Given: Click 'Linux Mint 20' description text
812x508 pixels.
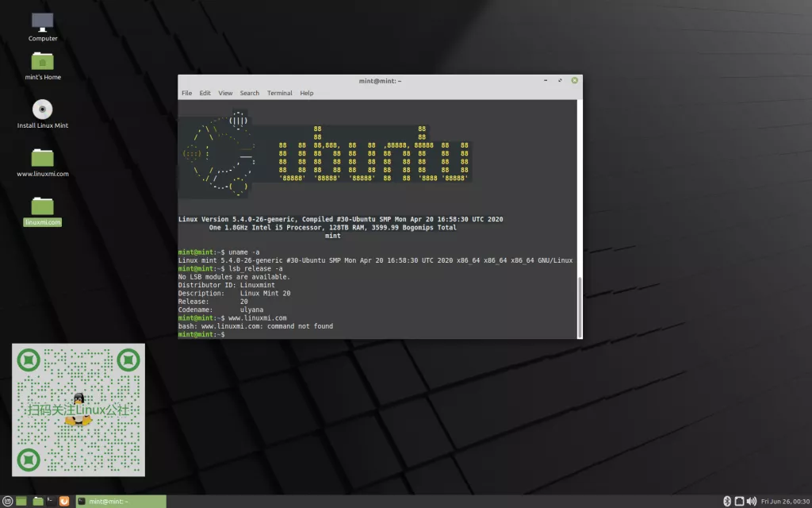Looking at the screenshot, I should pyautogui.click(x=265, y=294).
